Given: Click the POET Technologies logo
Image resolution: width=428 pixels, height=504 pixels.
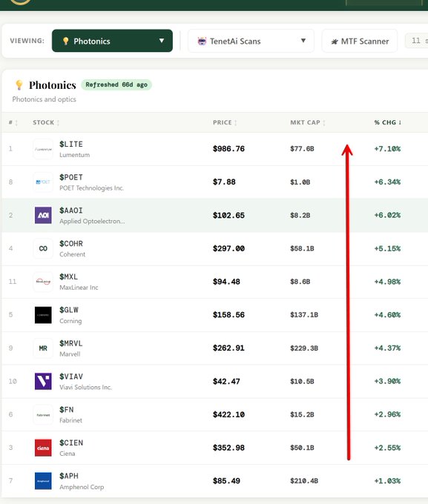Looking at the screenshot, I should (x=43, y=182).
